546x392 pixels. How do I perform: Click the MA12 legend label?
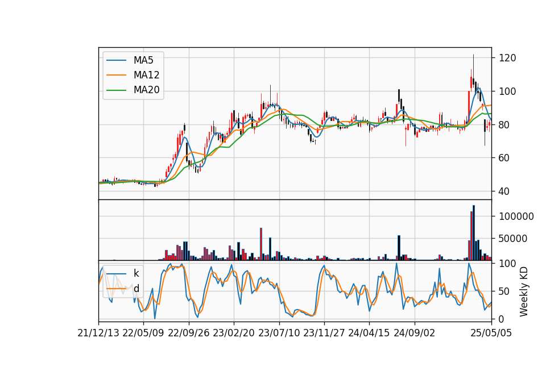146,75
